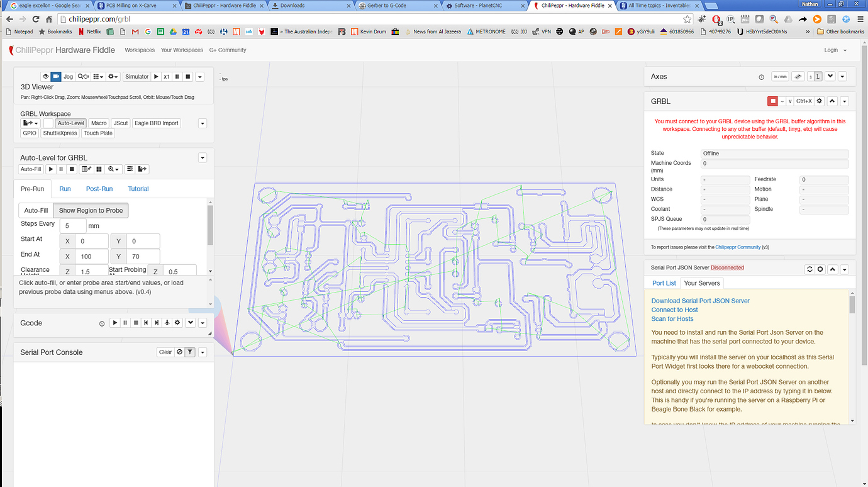
Task: Click the Eagle BRD Import button
Action: [157, 123]
